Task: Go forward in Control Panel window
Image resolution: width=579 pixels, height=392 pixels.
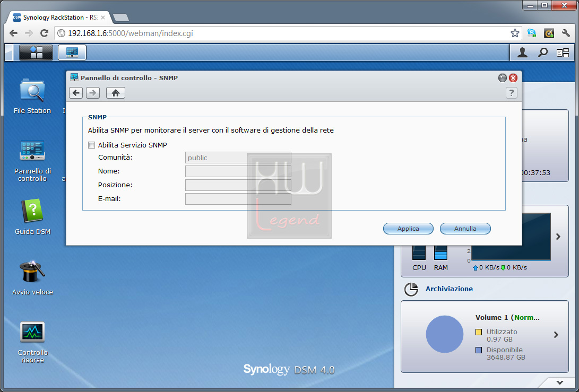Action: (x=93, y=93)
